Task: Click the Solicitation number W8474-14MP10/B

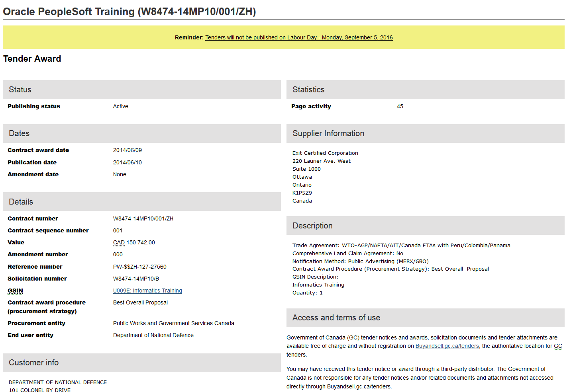Action: pyautogui.click(x=136, y=279)
